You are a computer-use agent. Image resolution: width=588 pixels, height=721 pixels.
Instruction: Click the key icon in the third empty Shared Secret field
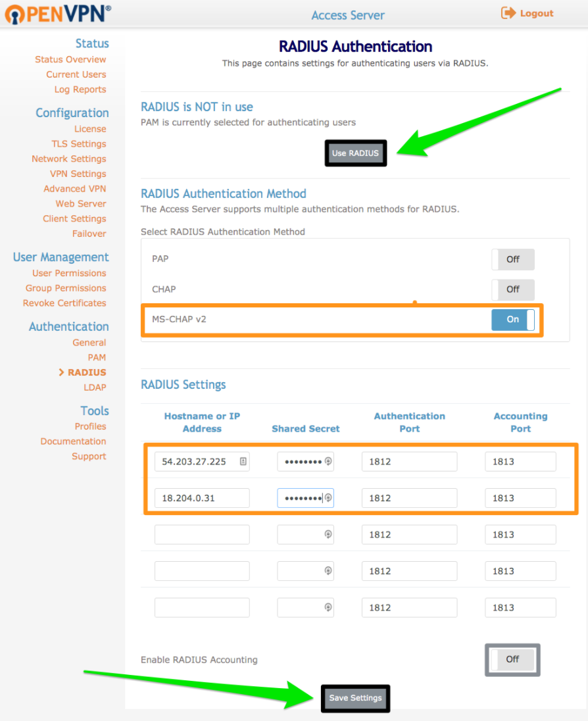tap(328, 534)
